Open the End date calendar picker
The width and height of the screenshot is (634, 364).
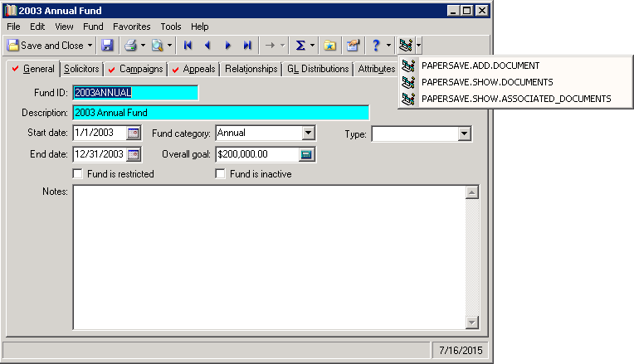(x=134, y=154)
